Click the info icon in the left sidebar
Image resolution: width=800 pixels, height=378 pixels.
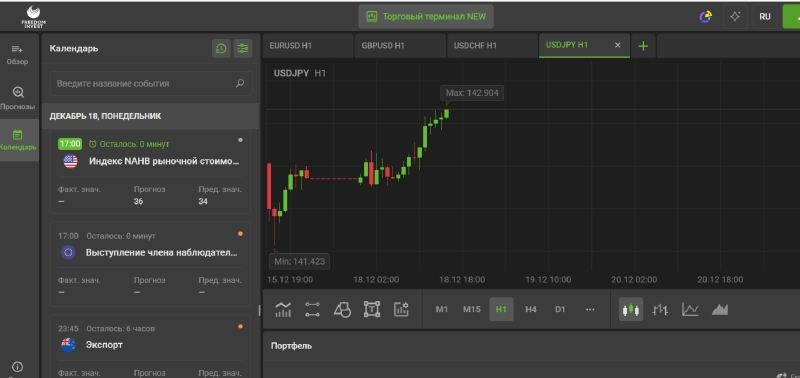point(17,367)
